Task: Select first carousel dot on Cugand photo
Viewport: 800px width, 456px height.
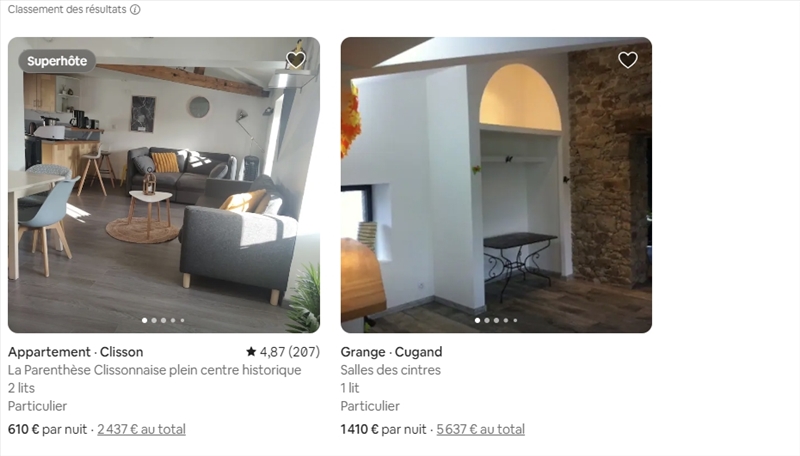Action: 477,320
